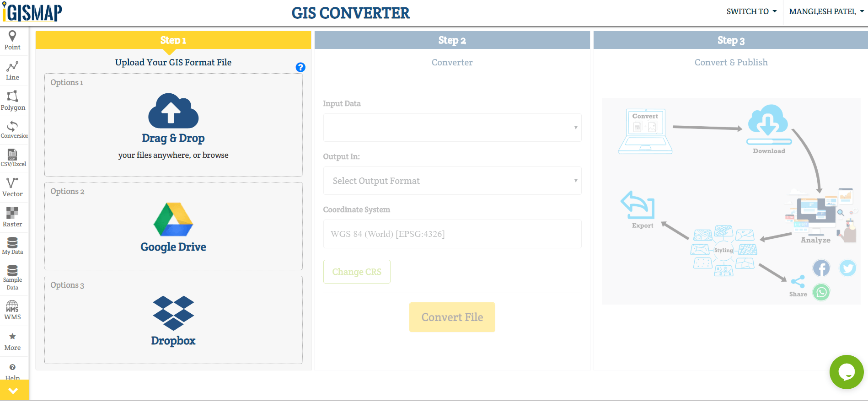
Task: Open Help in sidebar
Action: 12,372
